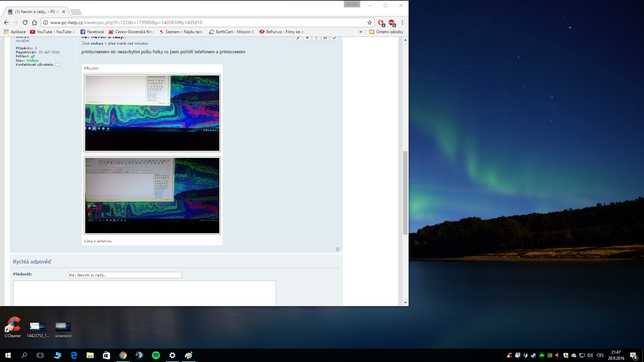Click the back-to-top arrow icon in post

[337, 249]
